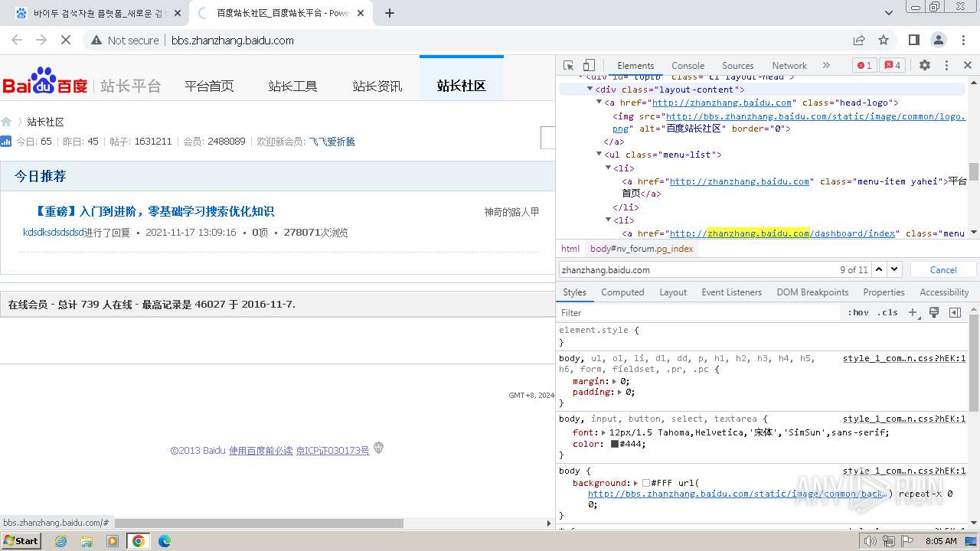This screenshot has height=551, width=980.
Task: Open 站长工具 navigation menu item
Action: [x=292, y=86]
